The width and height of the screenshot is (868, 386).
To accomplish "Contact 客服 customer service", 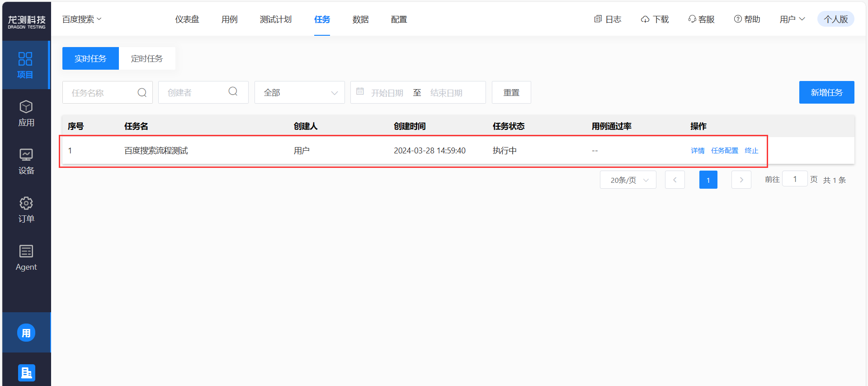I will click(x=701, y=19).
